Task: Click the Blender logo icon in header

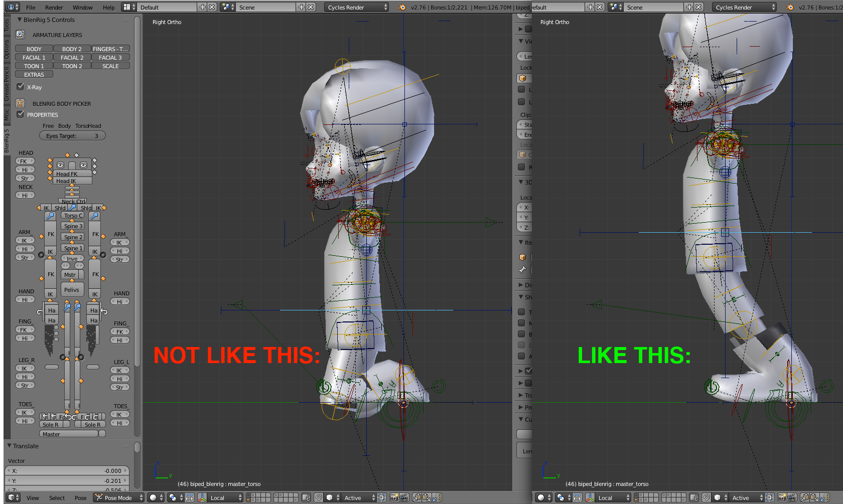Action: [402, 7]
